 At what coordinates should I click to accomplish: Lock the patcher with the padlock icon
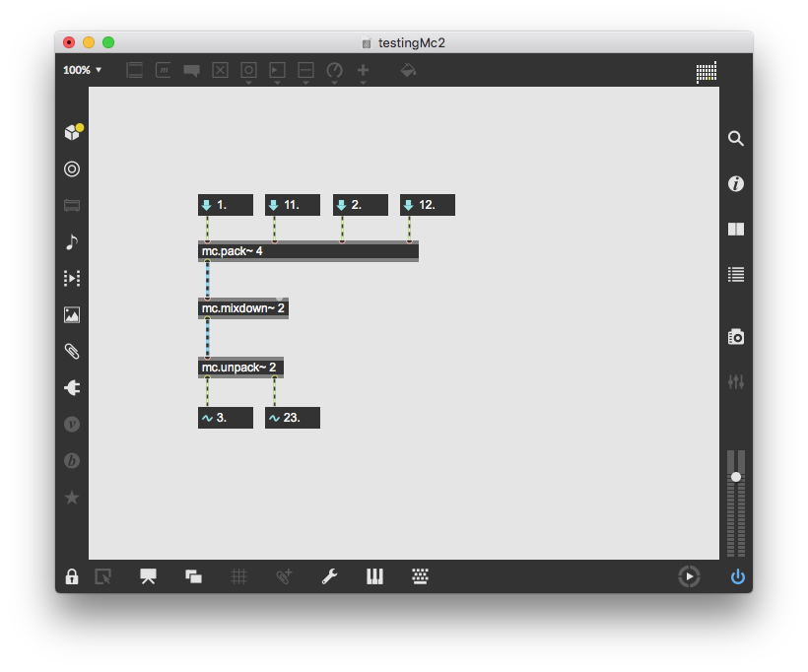[x=72, y=576]
